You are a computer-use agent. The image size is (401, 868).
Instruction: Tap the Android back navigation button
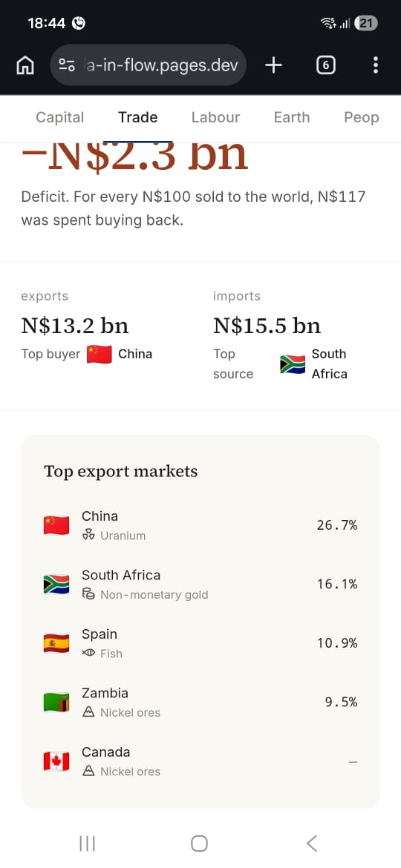[x=312, y=844]
